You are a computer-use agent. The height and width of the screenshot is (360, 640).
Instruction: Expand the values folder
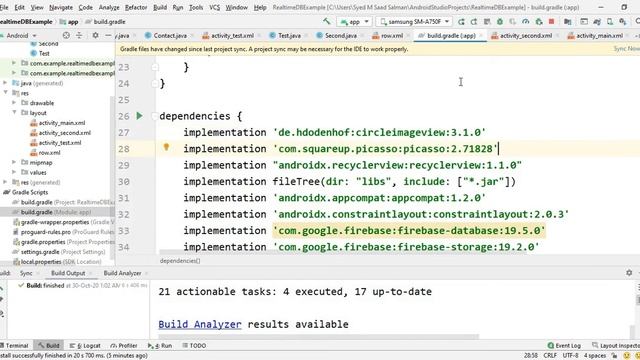(14, 172)
